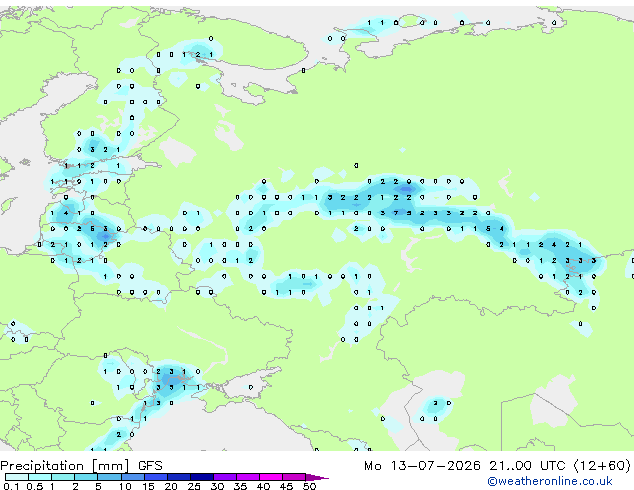Pick the 45–50 mm magenta legend swatch
This screenshot has width=634, height=490.
294,477
